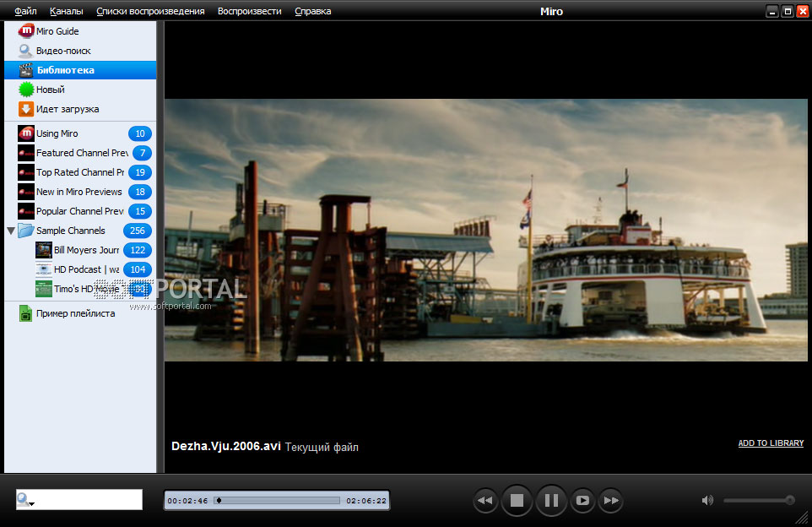Select the Библиотека clapperboard icon
The image size is (812, 527).
point(26,70)
